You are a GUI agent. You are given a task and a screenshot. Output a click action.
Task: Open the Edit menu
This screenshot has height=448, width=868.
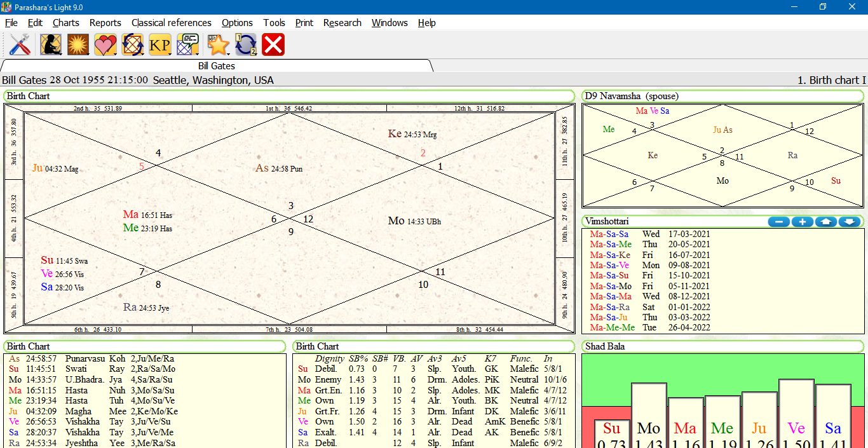(35, 23)
